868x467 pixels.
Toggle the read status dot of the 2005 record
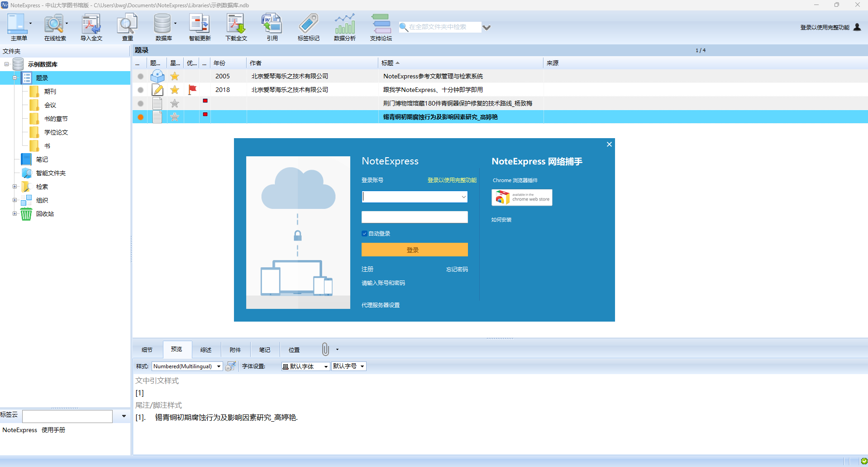tap(141, 77)
